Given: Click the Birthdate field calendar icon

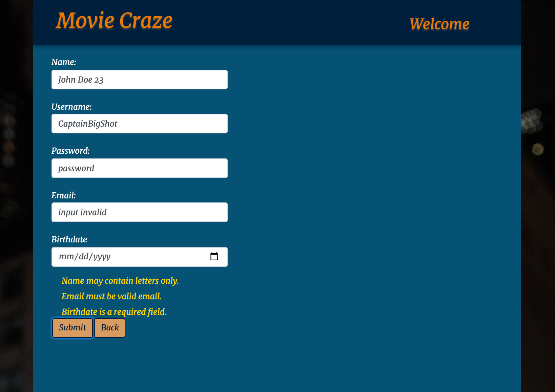Looking at the screenshot, I should coord(214,257).
